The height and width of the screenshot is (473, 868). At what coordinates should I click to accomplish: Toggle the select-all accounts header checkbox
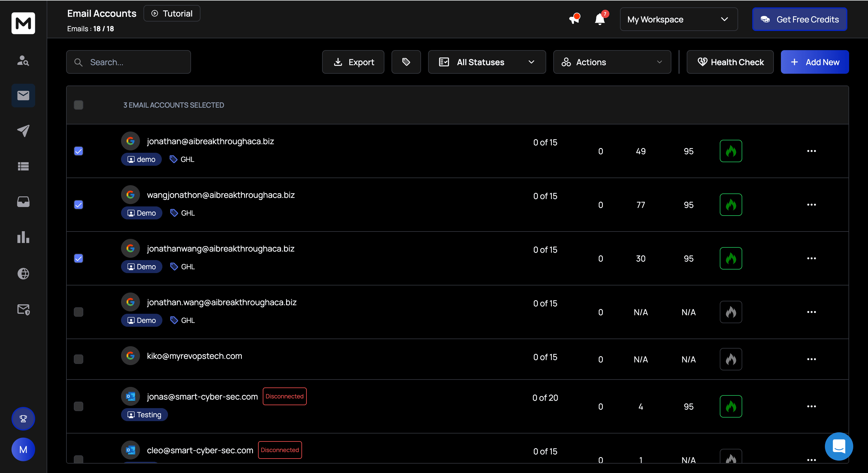point(79,105)
